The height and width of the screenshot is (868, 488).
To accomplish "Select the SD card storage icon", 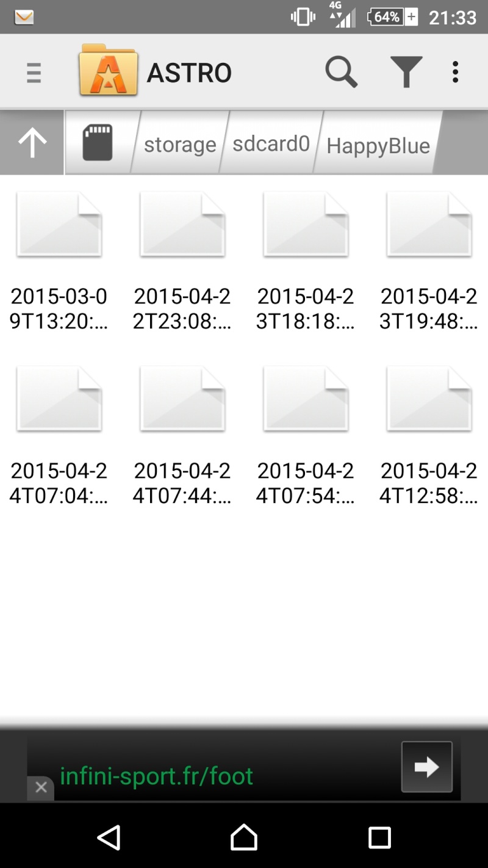I will [98, 142].
